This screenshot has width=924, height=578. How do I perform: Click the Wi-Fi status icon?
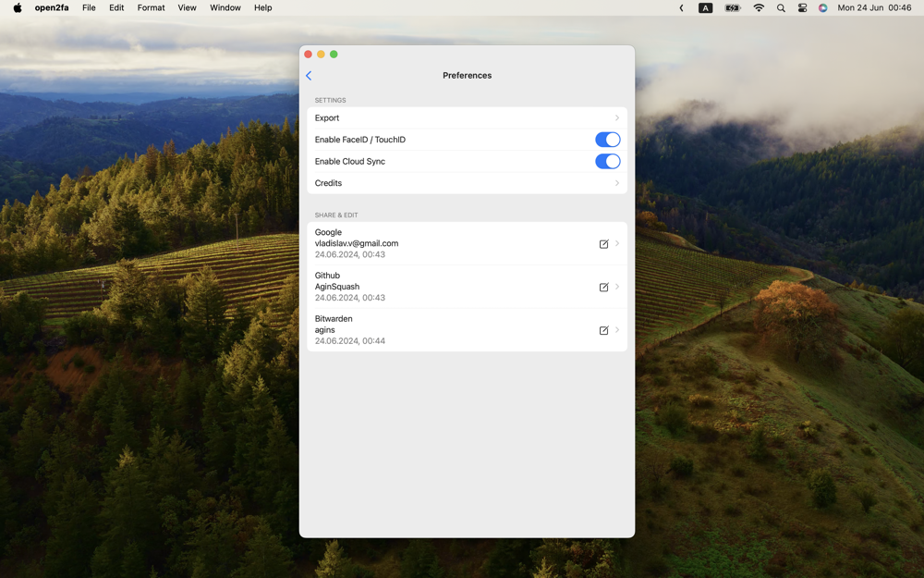759,7
